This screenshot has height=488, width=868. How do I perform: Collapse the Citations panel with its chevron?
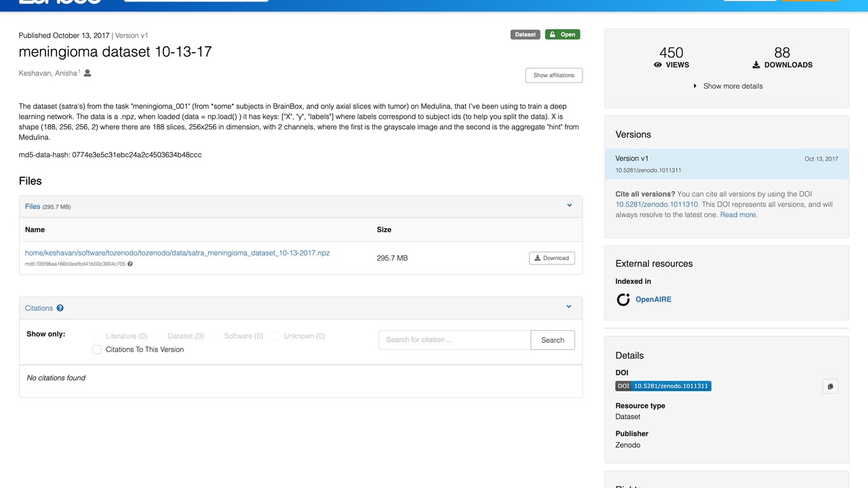570,307
